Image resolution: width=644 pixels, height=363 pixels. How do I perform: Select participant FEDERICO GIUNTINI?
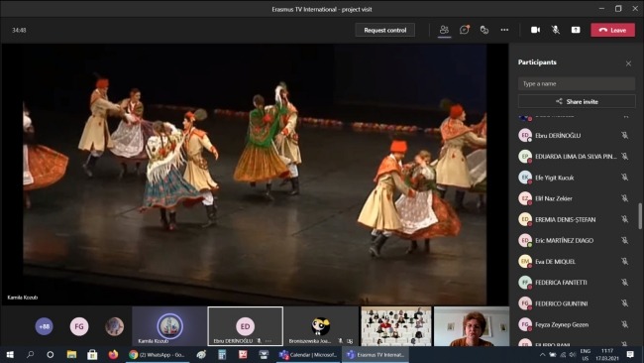pyautogui.click(x=577, y=303)
